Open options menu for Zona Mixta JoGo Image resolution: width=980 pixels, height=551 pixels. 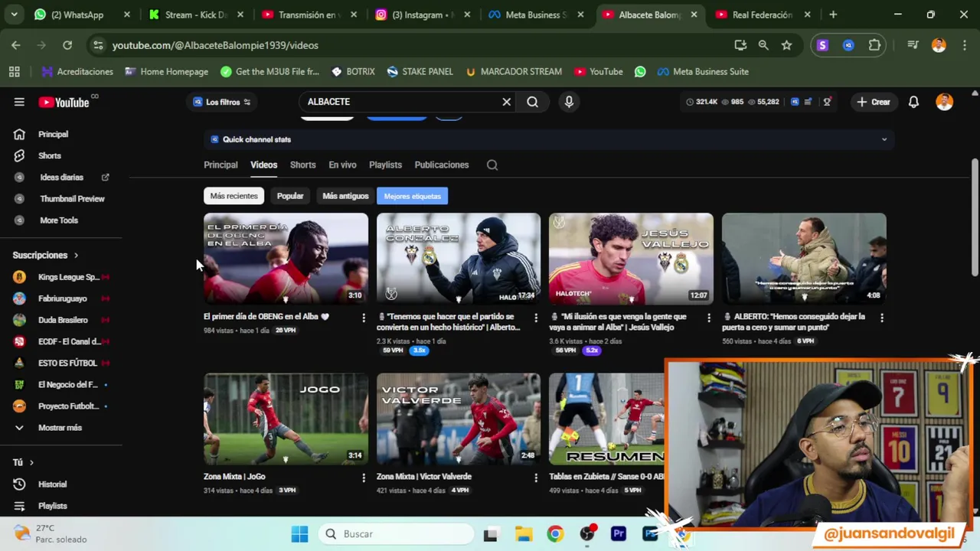click(364, 478)
